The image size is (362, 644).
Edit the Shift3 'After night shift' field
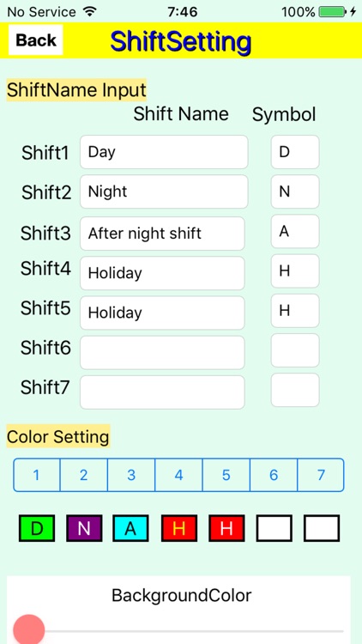[x=162, y=234]
